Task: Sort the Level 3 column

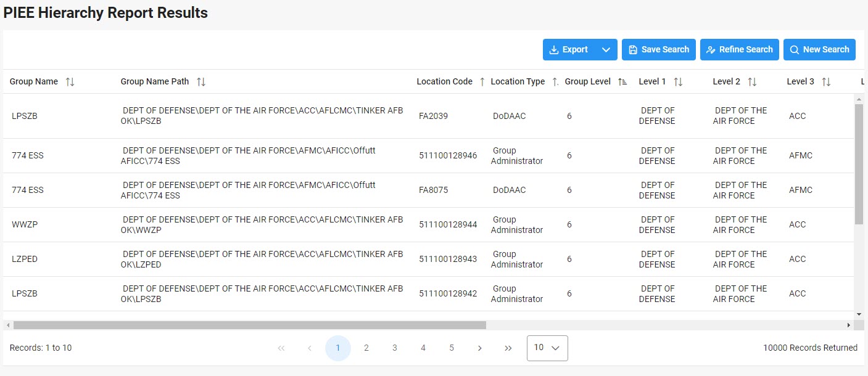Action: pos(826,82)
